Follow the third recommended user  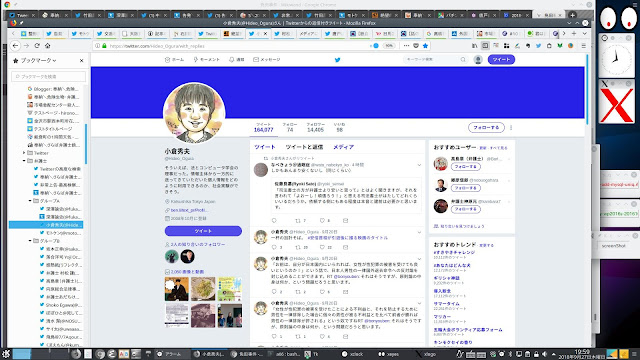click(x=466, y=209)
